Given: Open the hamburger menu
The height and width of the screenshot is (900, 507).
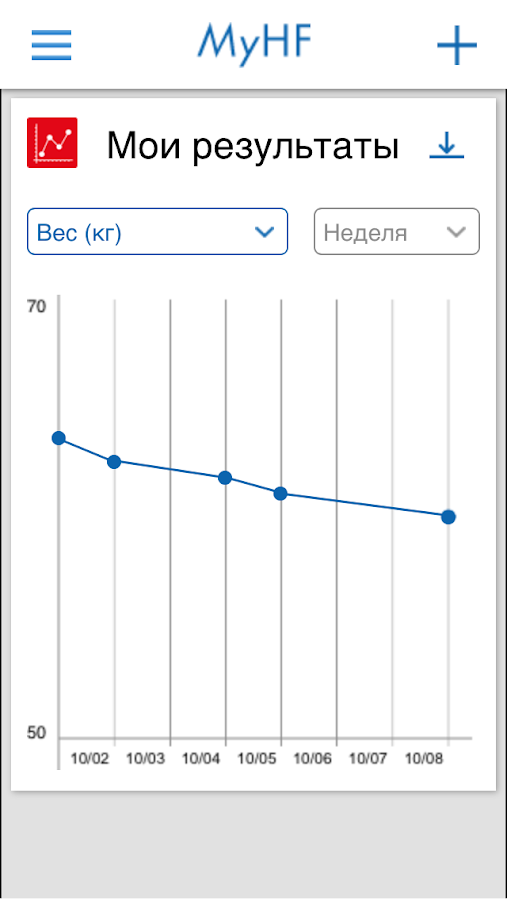Looking at the screenshot, I should point(51,45).
